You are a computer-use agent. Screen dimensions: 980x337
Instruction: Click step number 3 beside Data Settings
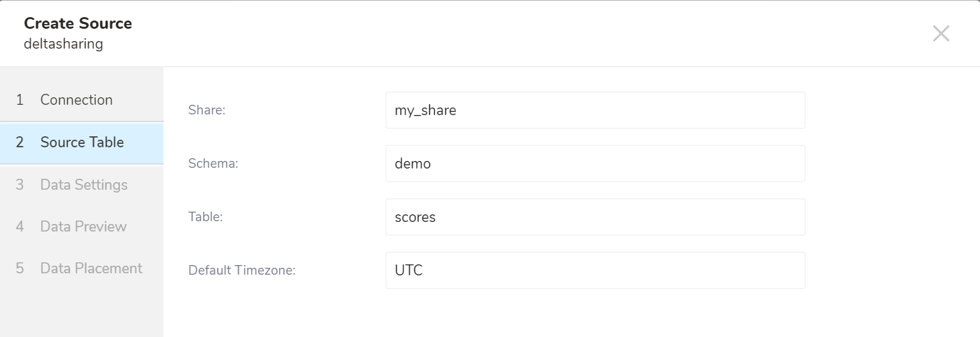point(20,185)
